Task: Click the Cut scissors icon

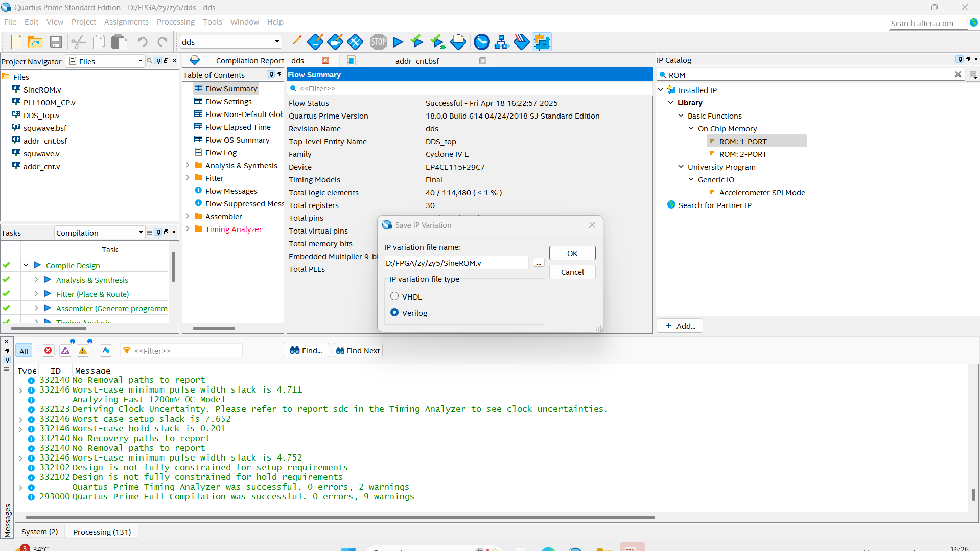Action: click(78, 42)
